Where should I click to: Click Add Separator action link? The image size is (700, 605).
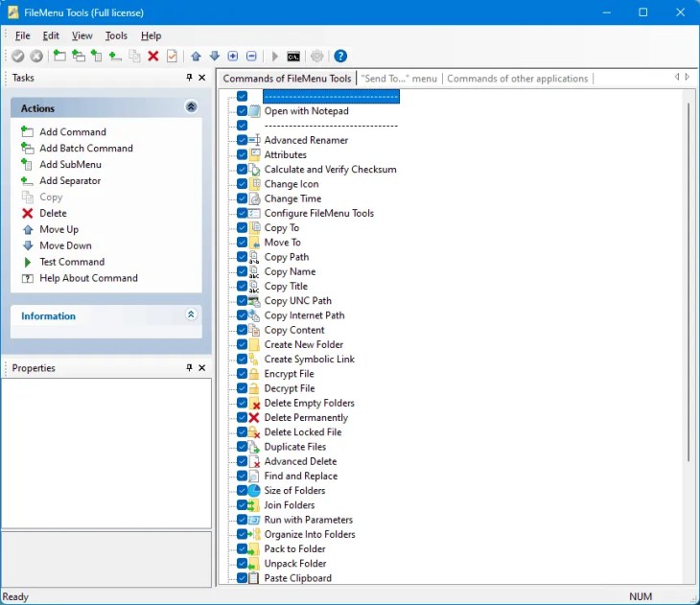point(70,181)
